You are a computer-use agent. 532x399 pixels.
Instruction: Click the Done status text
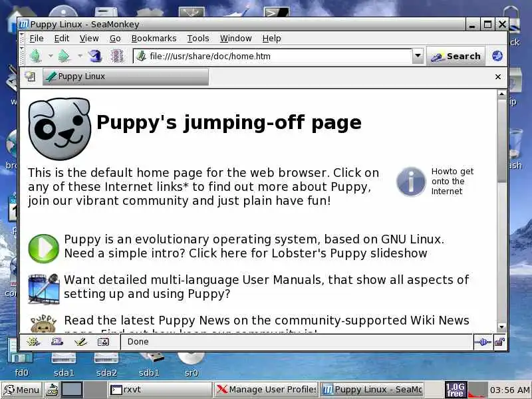(138, 342)
